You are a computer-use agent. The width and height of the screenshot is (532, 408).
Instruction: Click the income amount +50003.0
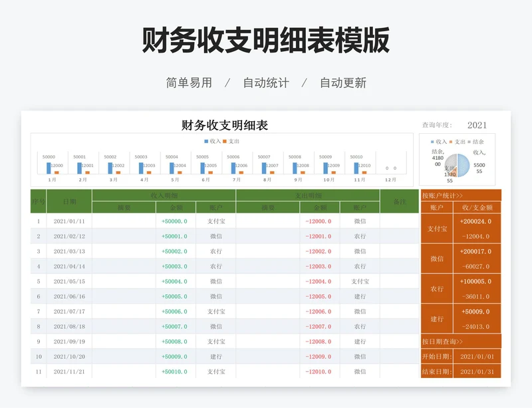[174, 266]
